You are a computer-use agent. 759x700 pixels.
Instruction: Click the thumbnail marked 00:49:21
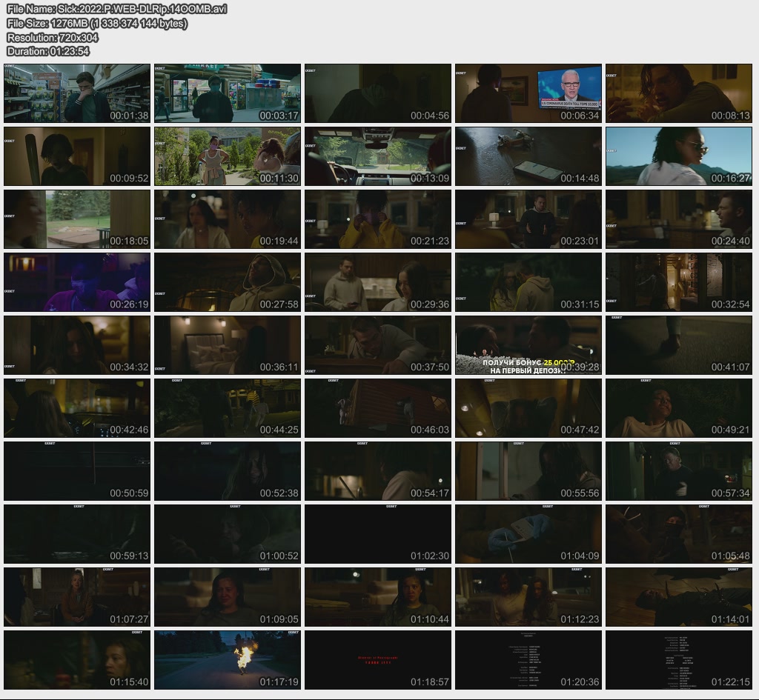[679, 408]
